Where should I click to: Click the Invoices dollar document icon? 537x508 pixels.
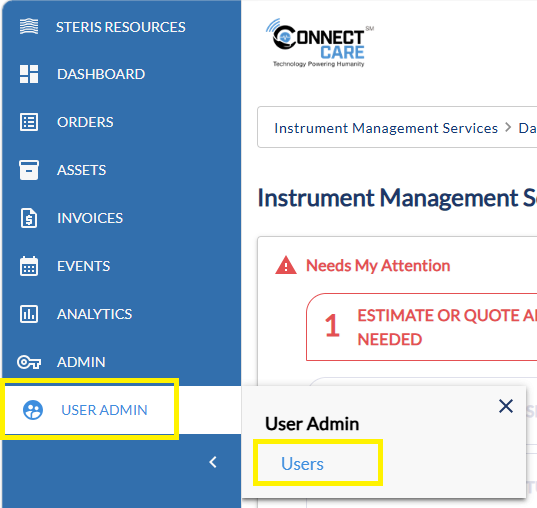pyautogui.click(x=29, y=218)
